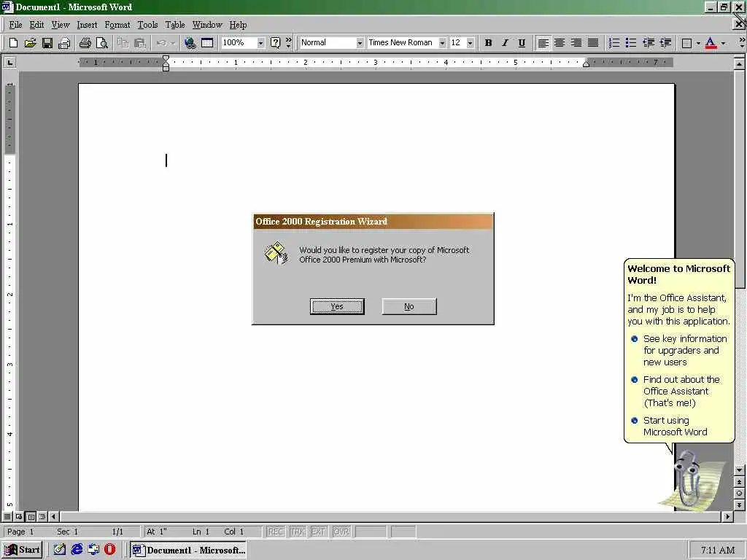The width and height of the screenshot is (747, 560).
Task: Apply numbered list formatting
Action: [x=614, y=43]
